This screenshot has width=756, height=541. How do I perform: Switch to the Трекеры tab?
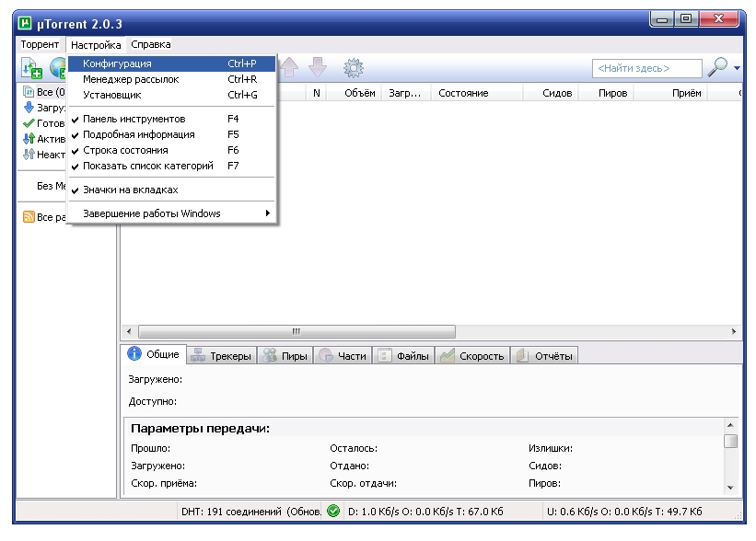(x=221, y=356)
